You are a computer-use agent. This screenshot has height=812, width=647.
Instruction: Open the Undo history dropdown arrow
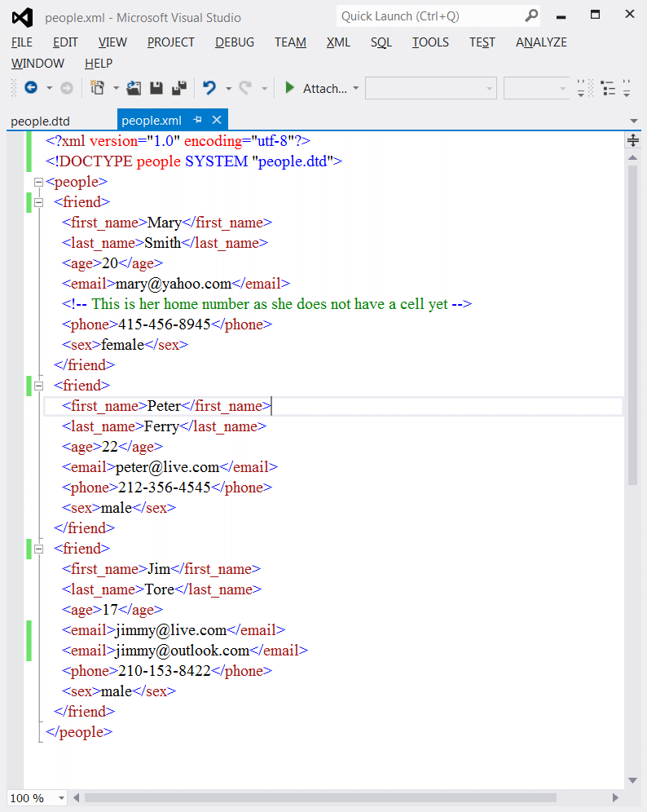click(228, 89)
